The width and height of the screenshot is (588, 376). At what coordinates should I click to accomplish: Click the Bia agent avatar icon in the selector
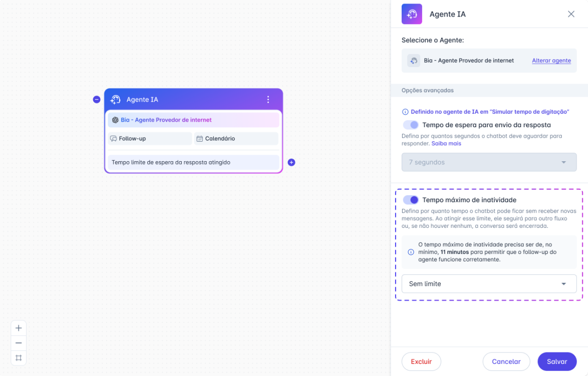[x=413, y=60]
